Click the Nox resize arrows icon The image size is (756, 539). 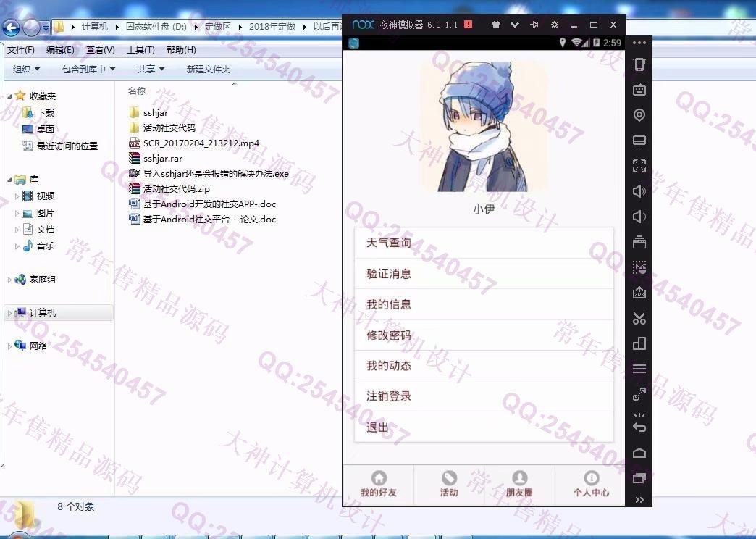click(x=639, y=394)
